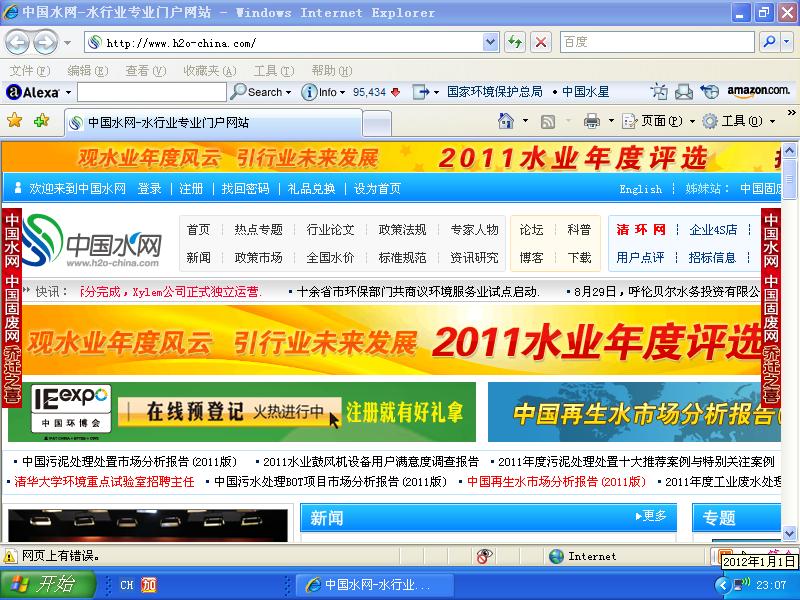The width and height of the screenshot is (800, 600).
Task: Click the pop-up blocker status icon
Action: coord(484,556)
